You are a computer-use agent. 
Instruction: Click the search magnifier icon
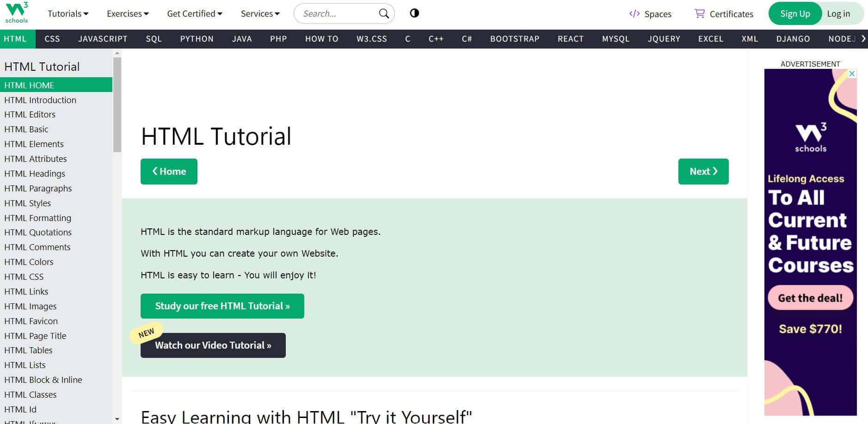(383, 13)
